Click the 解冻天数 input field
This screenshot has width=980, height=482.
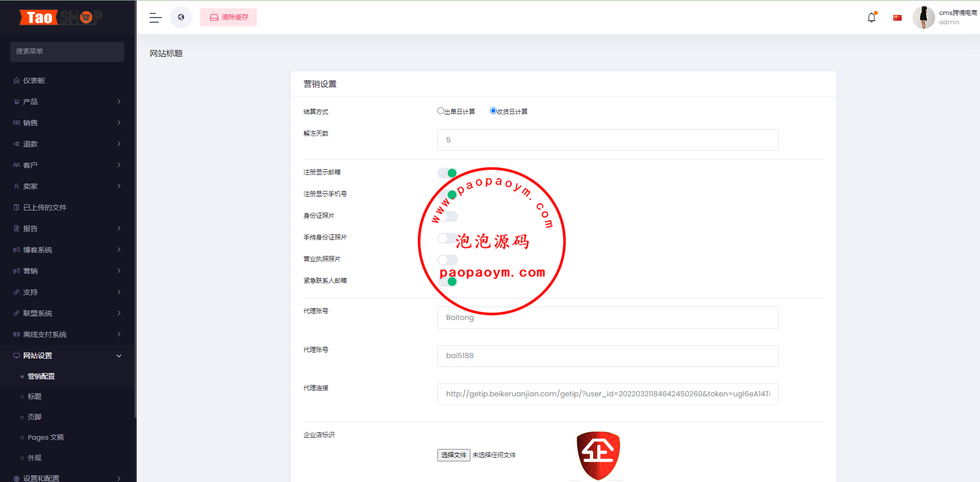[608, 140]
